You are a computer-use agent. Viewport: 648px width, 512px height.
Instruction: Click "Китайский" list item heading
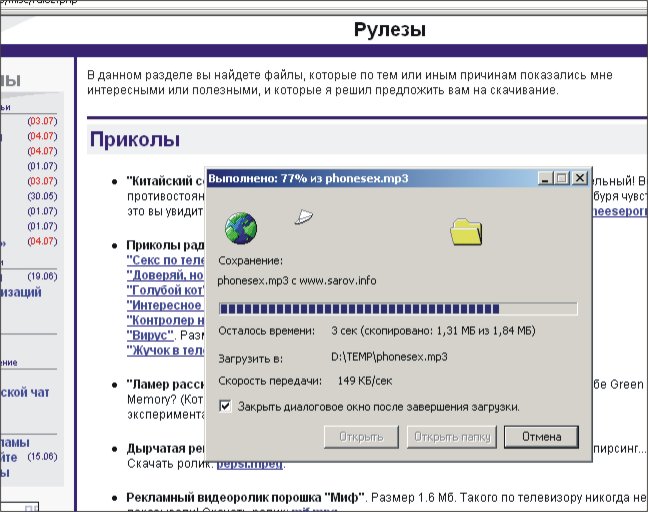click(165, 181)
